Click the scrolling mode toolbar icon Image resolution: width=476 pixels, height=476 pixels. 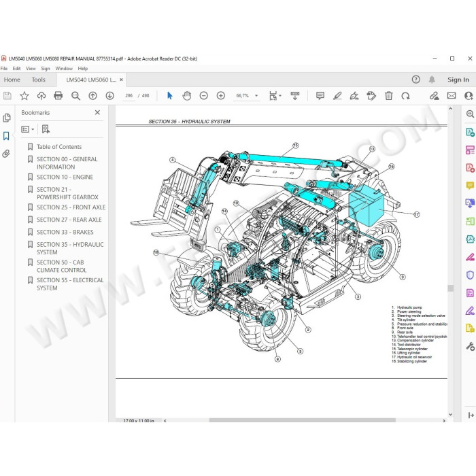pos(294,96)
